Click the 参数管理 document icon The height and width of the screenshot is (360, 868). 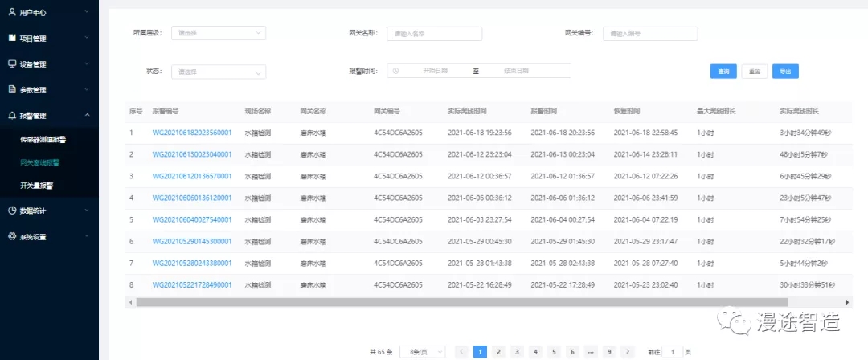pos(12,89)
